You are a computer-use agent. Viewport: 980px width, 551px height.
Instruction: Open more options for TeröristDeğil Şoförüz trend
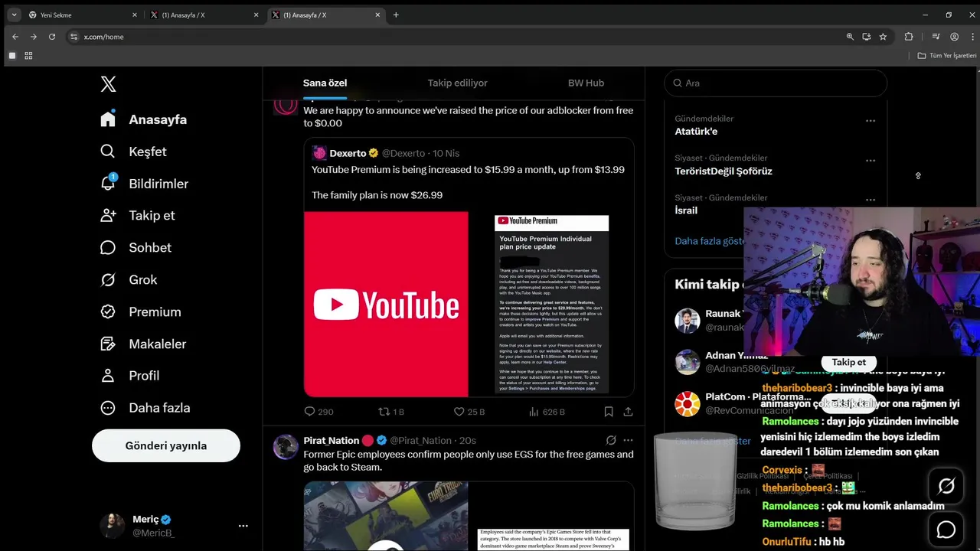[x=871, y=161]
